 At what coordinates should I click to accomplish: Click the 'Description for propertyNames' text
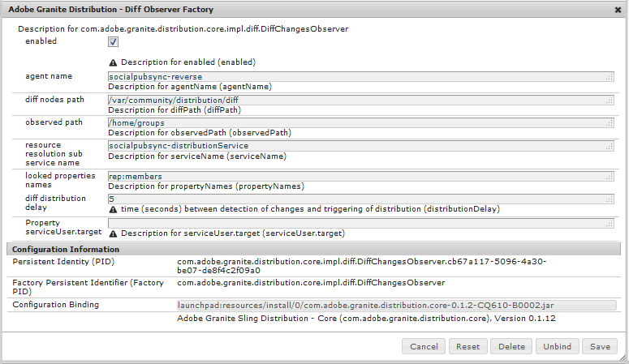coord(206,186)
